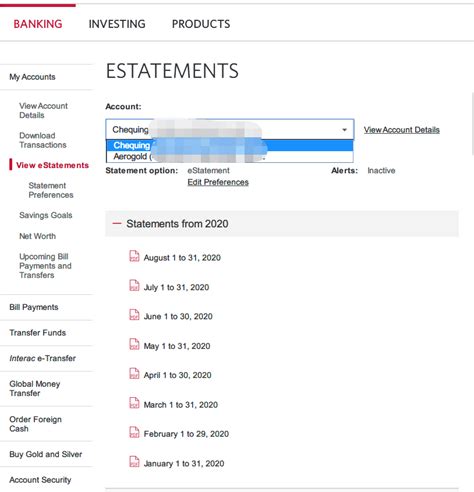Viewport: 474px width, 492px height.
Task: Switch to the PRODUCTS tab
Action: coord(201,24)
